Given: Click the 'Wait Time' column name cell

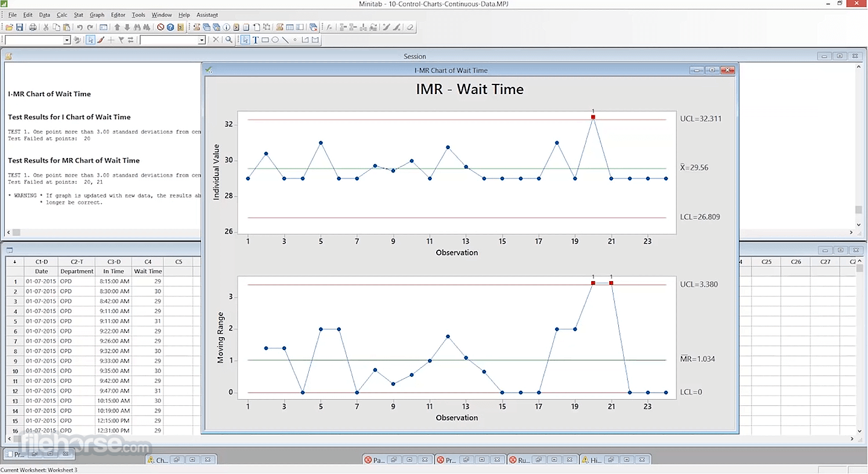Looking at the screenshot, I should 148,271.
